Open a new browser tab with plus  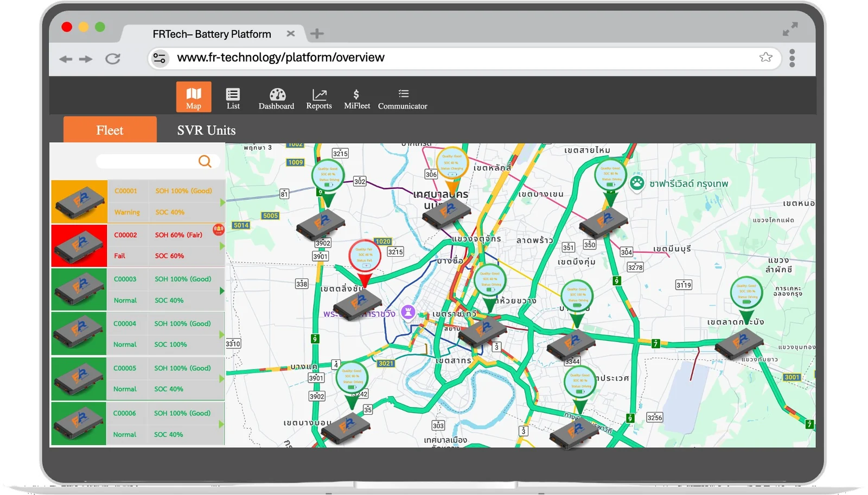coord(317,34)
